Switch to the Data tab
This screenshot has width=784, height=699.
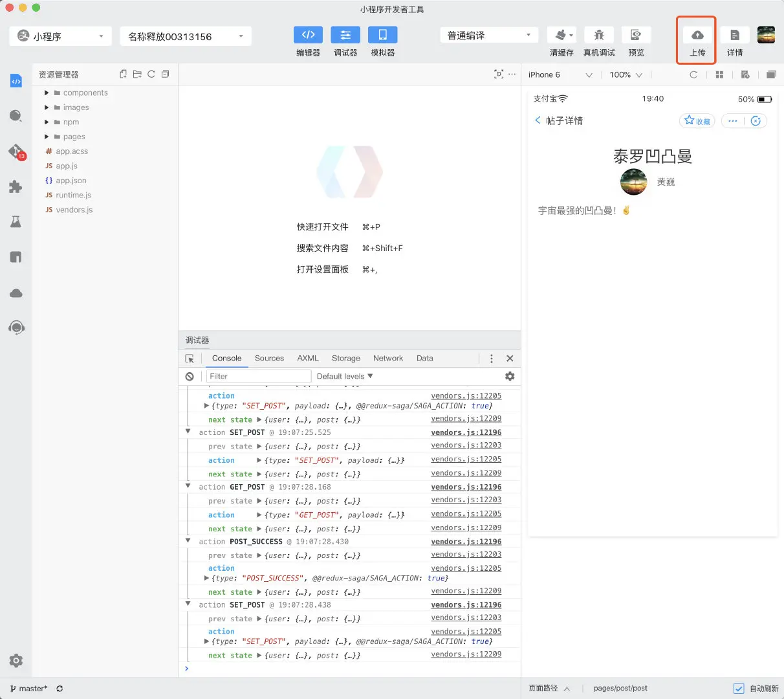tap(425, 358)
